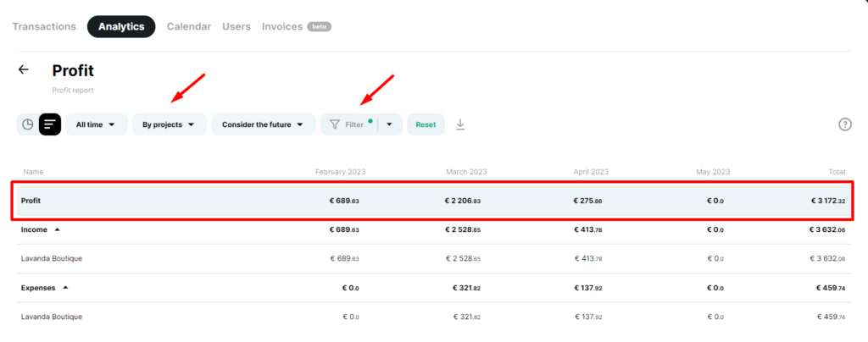Click Profit total € 3 172.32

(828, 201)
